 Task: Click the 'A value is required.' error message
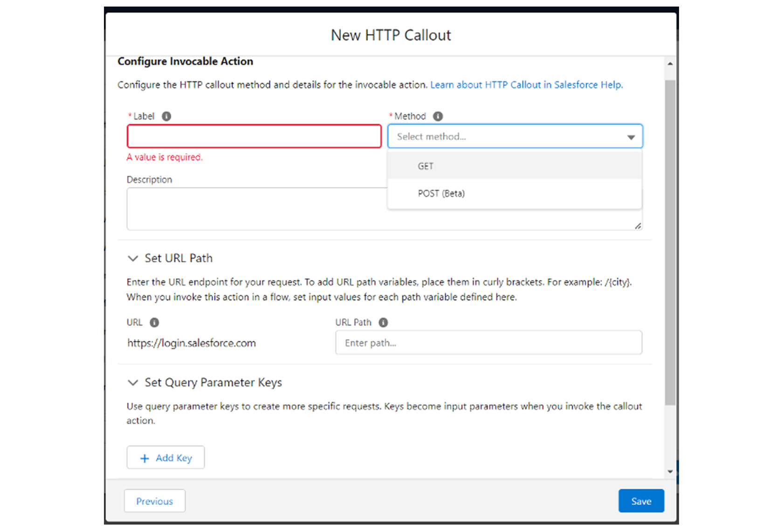pos(165,157)
